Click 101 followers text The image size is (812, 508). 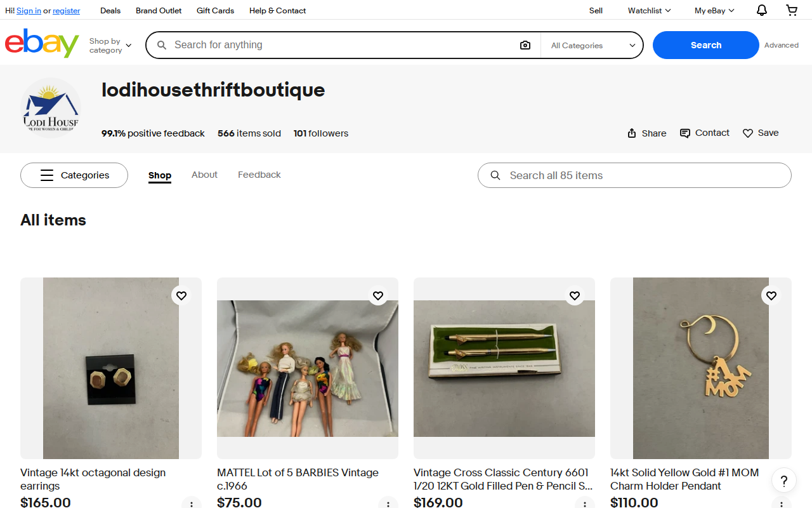(x=321, y=133)
